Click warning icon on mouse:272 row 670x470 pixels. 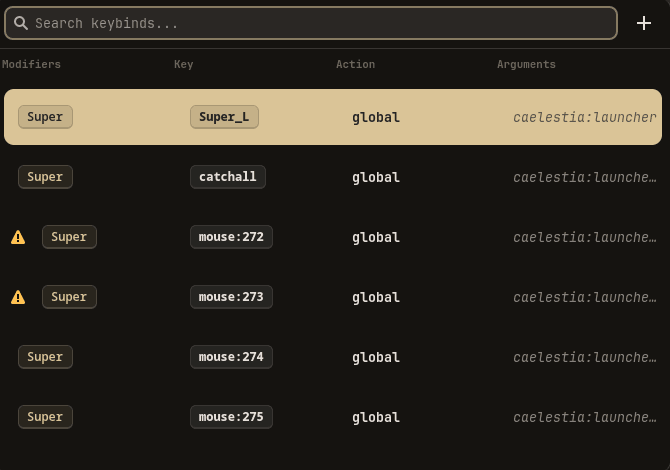click(18, 237)
